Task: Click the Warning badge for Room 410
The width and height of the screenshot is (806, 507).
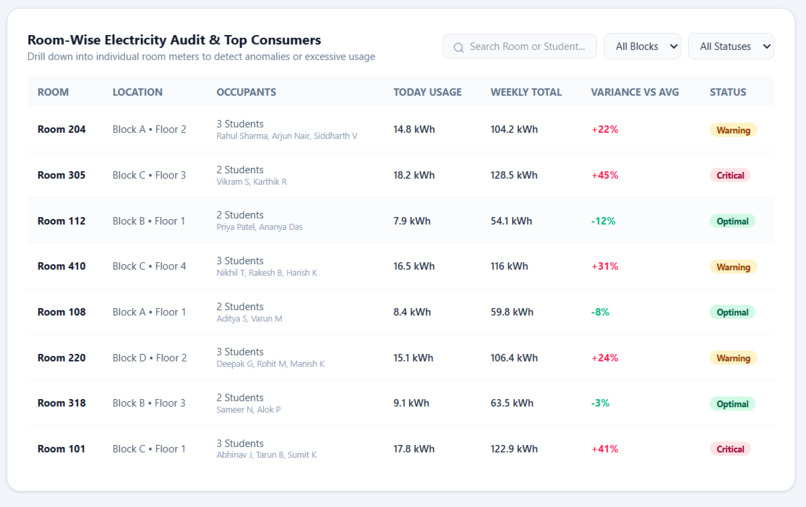Action: point(733,267)
